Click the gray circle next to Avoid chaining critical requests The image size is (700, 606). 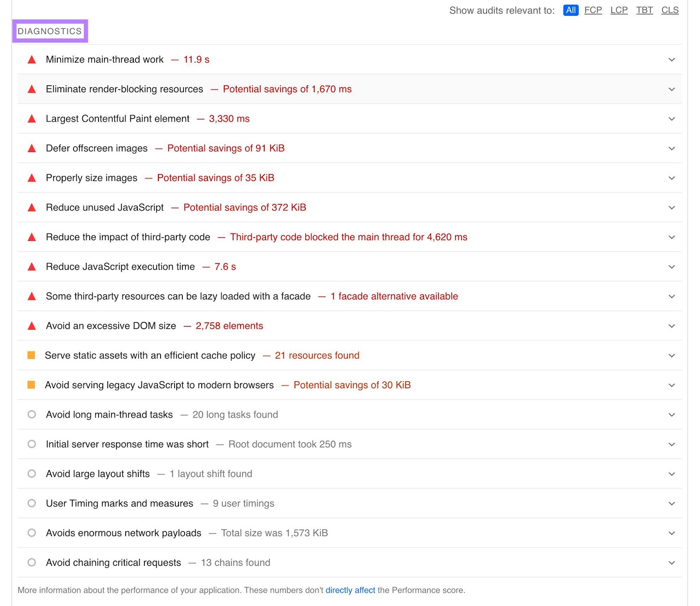pyautogui.click(x=31, y=563)
